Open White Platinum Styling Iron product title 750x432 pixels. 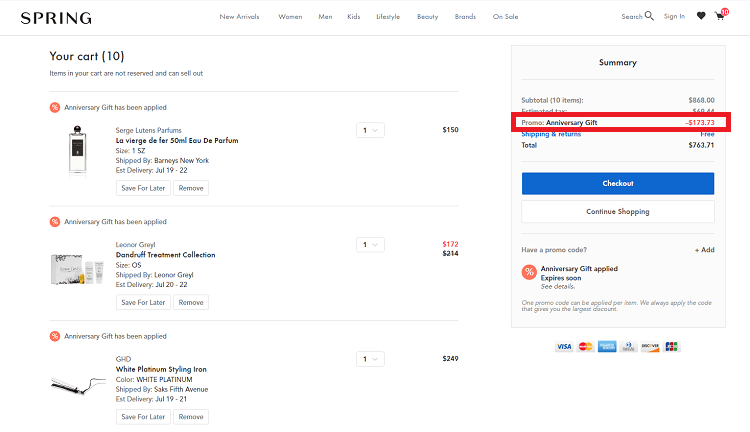pyautogui.click(x=161, y=369)
